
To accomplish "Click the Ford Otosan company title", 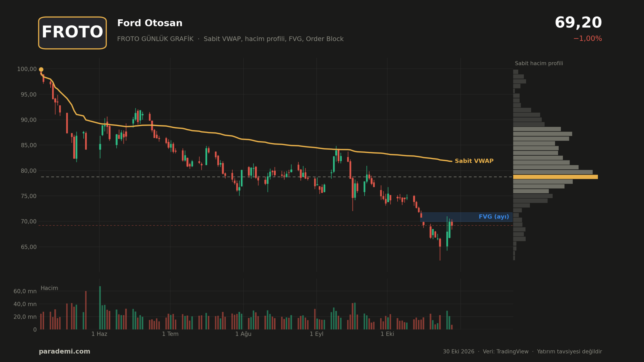I will point(150,23).
